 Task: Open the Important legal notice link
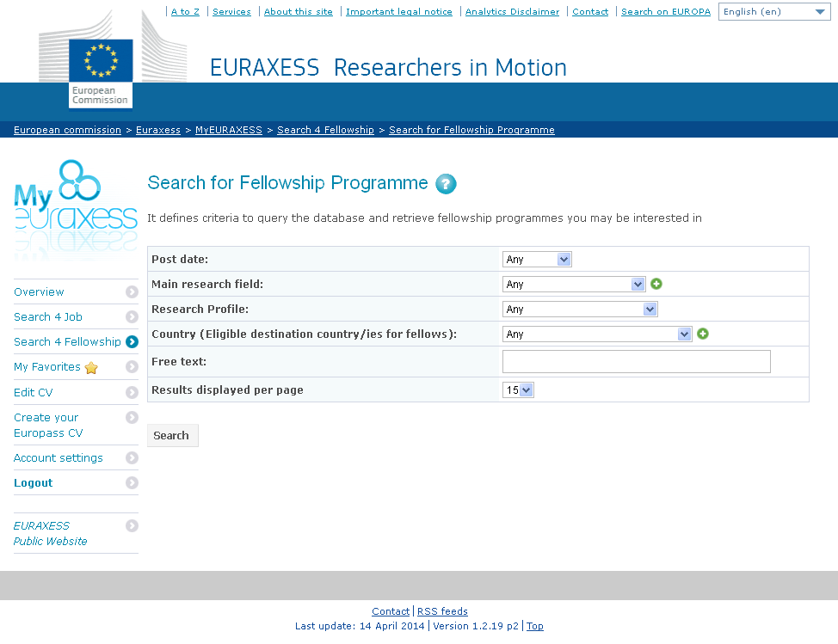point(398,12)
